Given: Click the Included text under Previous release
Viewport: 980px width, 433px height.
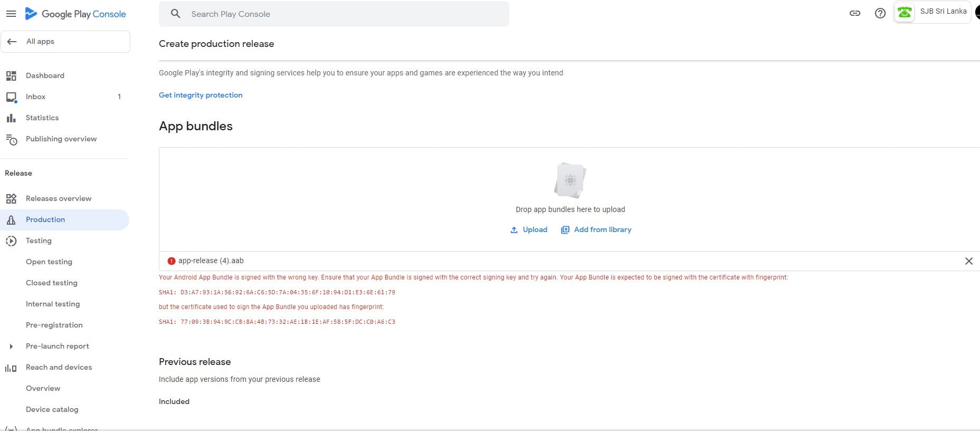Looking at the screenshot, I should 174,402.
